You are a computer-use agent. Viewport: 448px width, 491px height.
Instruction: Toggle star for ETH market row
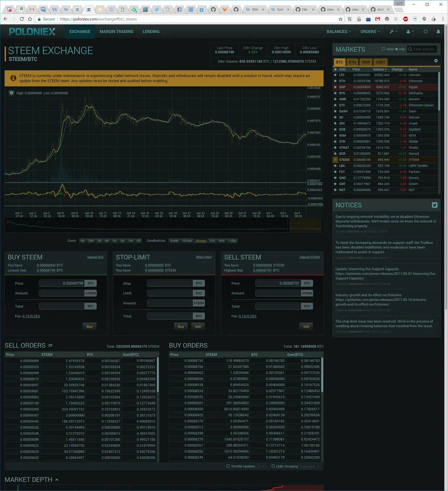(335, 81)
